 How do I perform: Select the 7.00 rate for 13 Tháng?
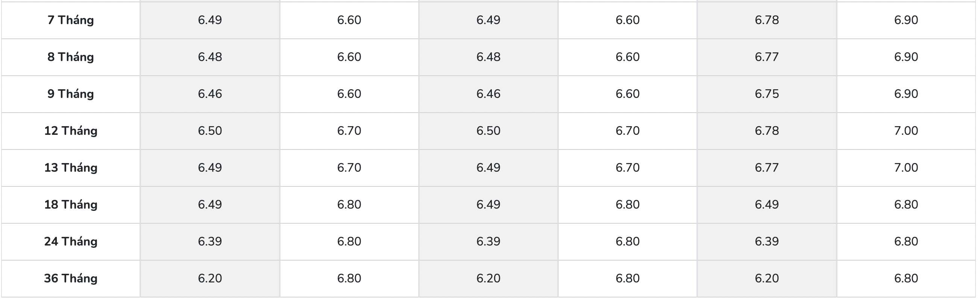click(x=906, y=168)
